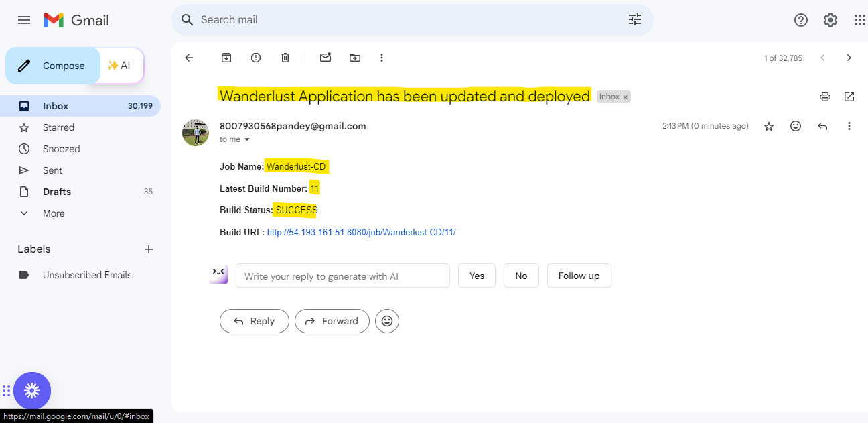
Task: Open email in a new window
Action: coord(849,97)
